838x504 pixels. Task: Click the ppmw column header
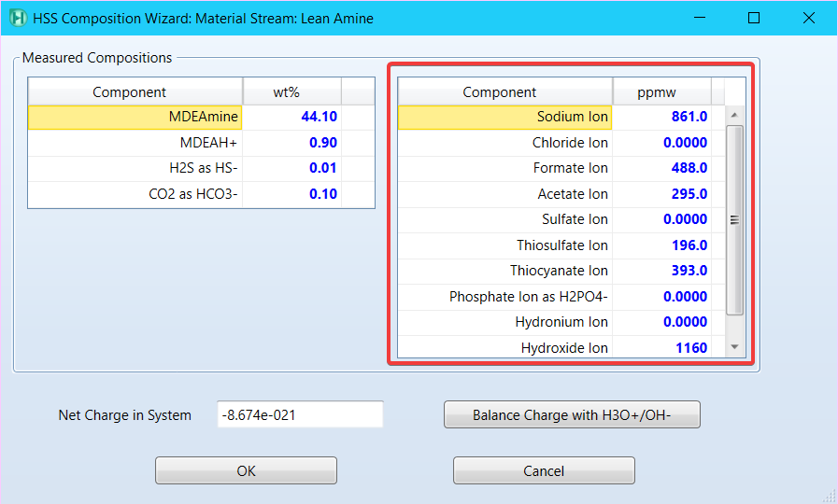coord(661,91)
